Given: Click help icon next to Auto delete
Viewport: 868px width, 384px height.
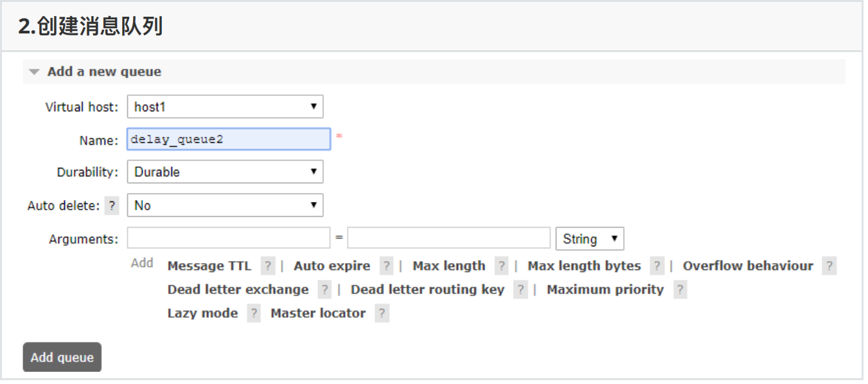Looking at the screenshot, I should [112, 206].
